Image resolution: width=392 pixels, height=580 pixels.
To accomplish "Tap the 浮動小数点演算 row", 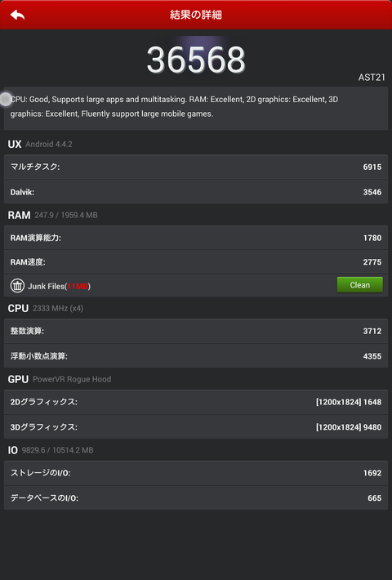I will [196, 356].
